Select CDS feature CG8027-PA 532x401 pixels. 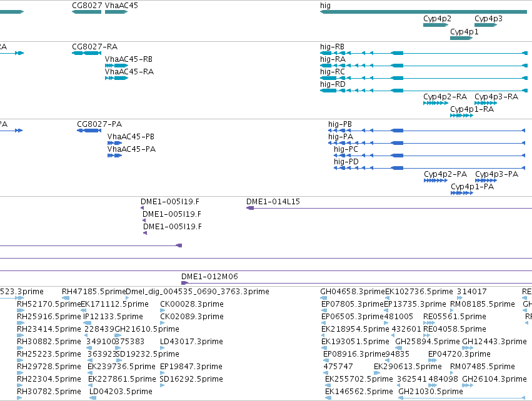pos(89,131)
